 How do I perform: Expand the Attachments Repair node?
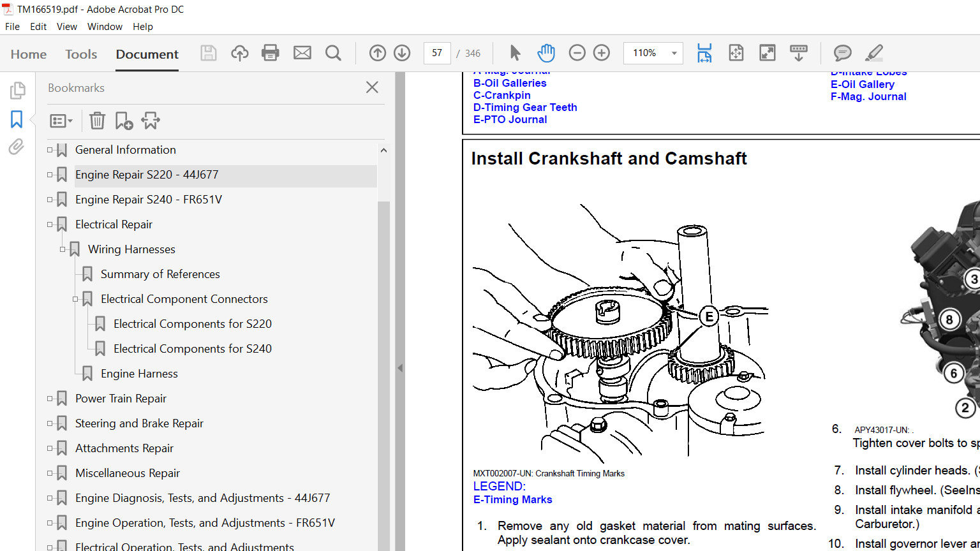50,448
